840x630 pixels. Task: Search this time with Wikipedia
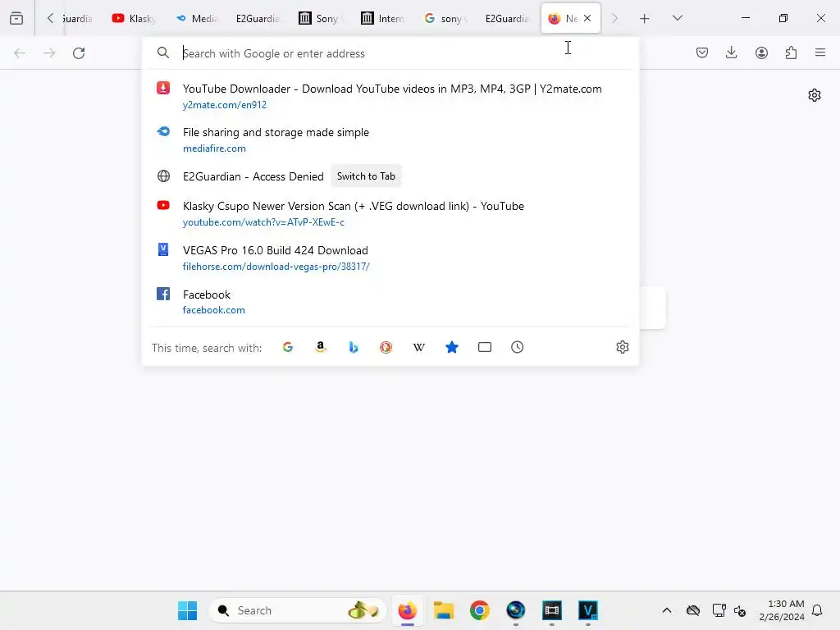coord(419,347)
